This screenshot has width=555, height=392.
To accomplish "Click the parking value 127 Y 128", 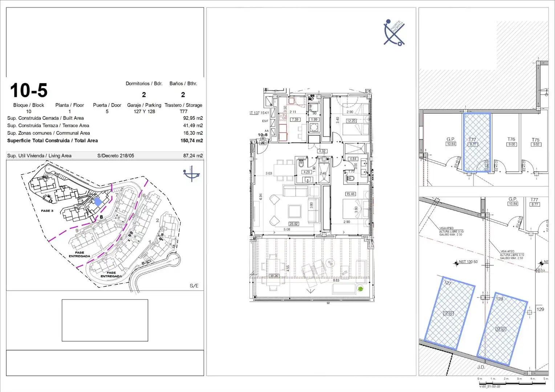I will (144, 111).
